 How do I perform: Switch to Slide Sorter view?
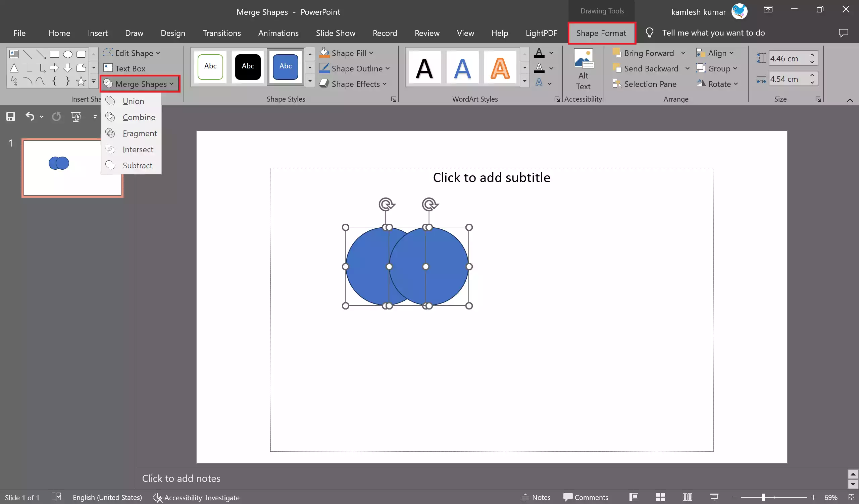(x=660, y=497)
